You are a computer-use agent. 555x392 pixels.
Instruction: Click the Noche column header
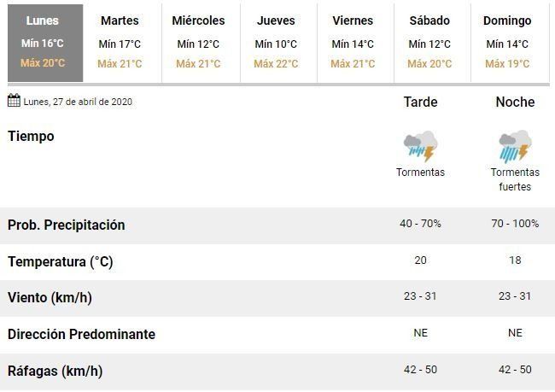click(x=515, y=102)
